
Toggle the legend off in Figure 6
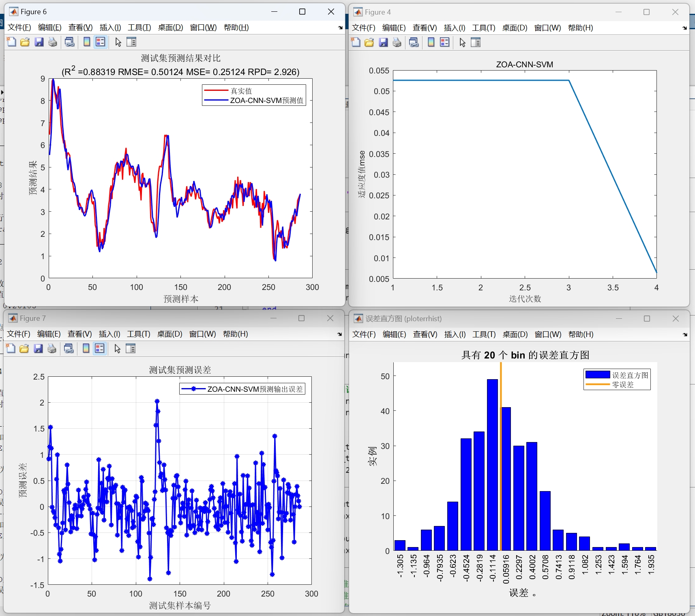(x=100, y=42)
